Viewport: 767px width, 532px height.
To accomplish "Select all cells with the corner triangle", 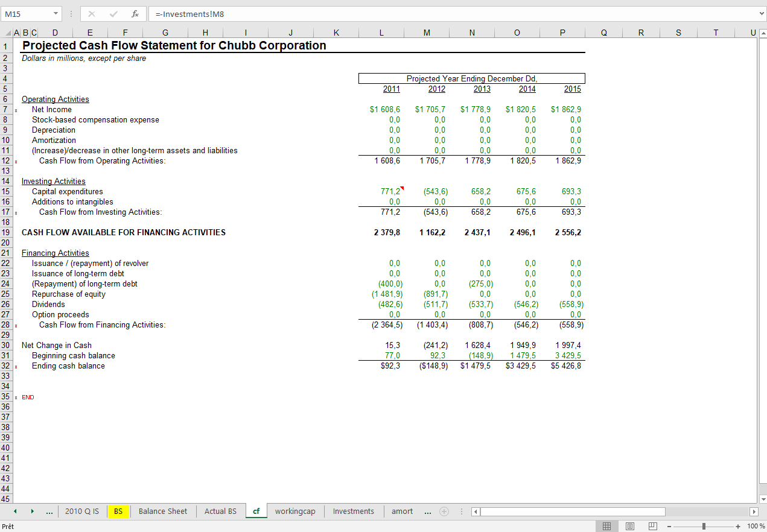I will point(7,34).
